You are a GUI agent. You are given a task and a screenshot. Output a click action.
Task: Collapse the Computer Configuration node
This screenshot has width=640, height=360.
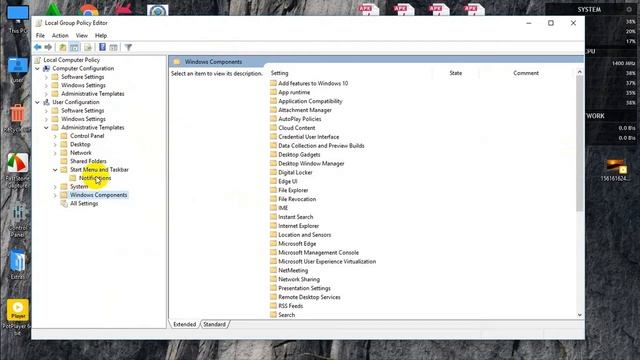click(38, 69)
